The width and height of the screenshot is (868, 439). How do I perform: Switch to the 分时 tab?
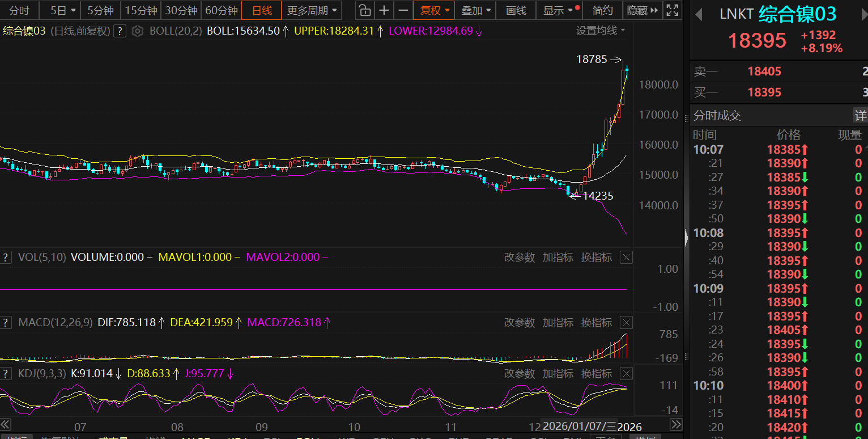[x=19, y=10]
